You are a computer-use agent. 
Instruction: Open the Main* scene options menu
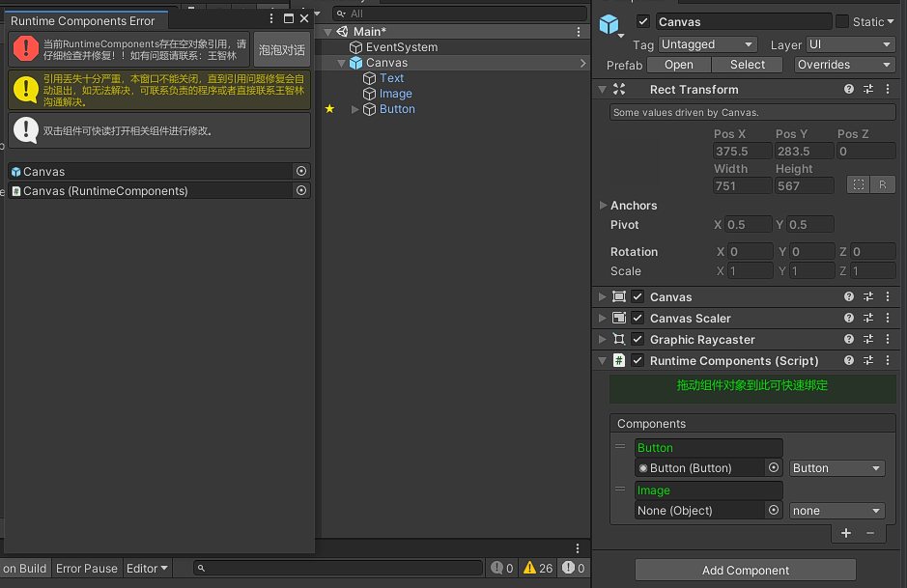pos(579,32)
